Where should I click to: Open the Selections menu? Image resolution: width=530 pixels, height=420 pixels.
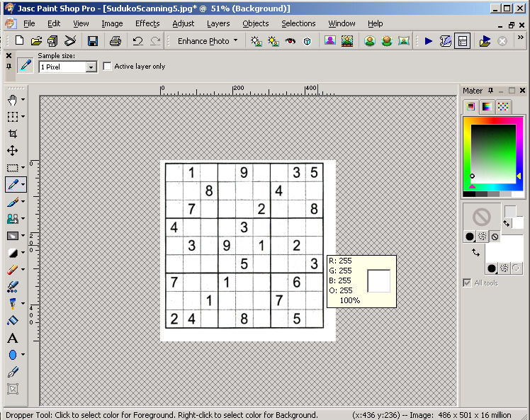pyautogui.click(x=298, y=23)
